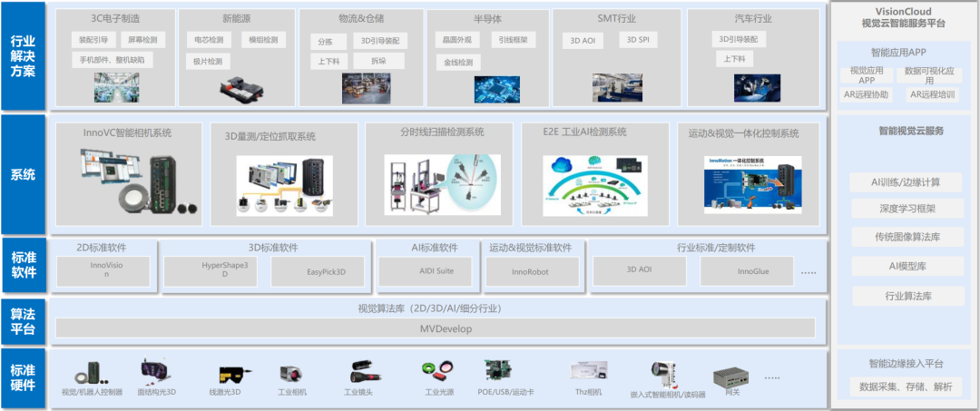Select the AR远程协助 box
The width and height of the screenshot is (980, 411).
(x=866, y=95)
